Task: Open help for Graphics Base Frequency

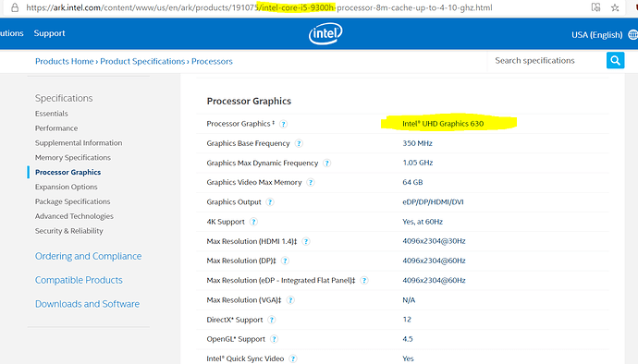Action: tap(299, 143)
